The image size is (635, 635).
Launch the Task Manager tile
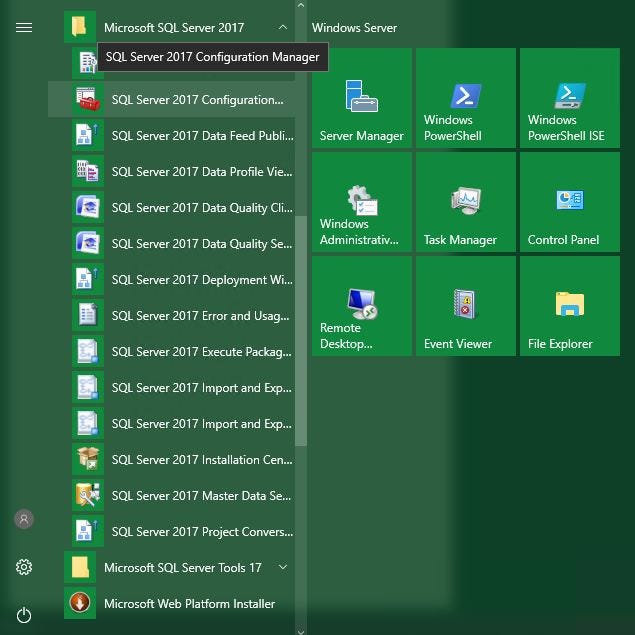pyautogui.click(x=466, y=202)
